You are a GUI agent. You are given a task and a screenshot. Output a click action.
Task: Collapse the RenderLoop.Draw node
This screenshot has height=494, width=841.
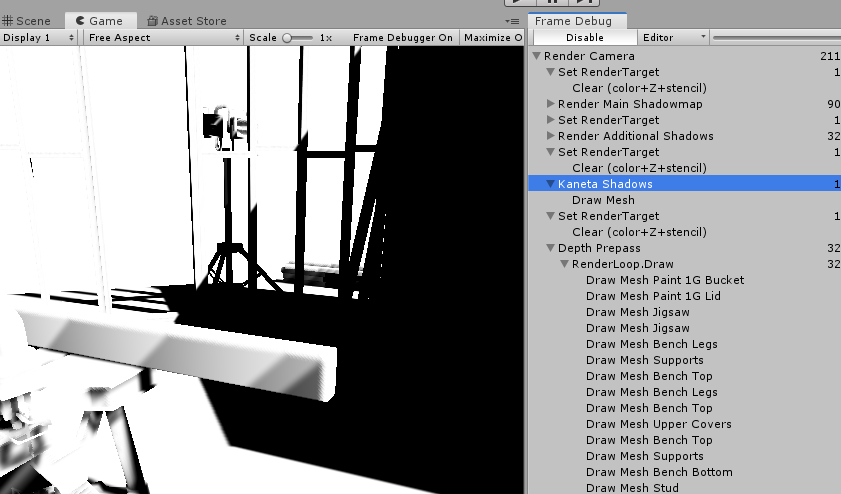[x=564, y=264]
